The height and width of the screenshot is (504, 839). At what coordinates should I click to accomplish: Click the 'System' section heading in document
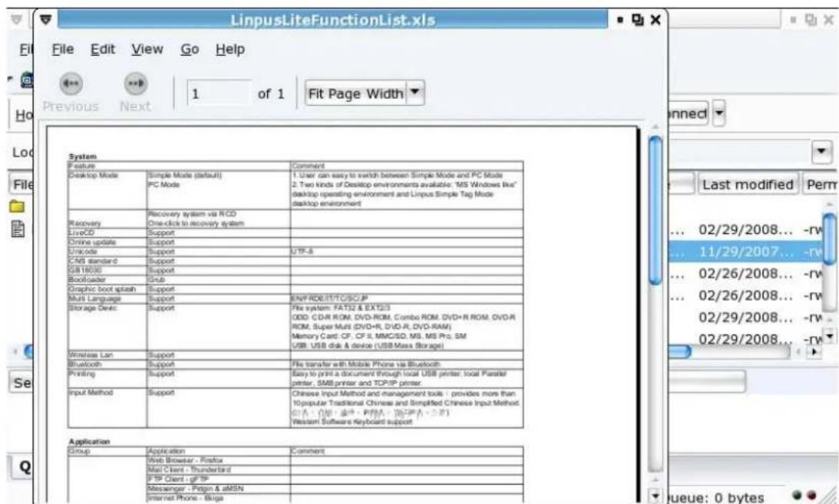pyautogui.click(x=82, y=156)
